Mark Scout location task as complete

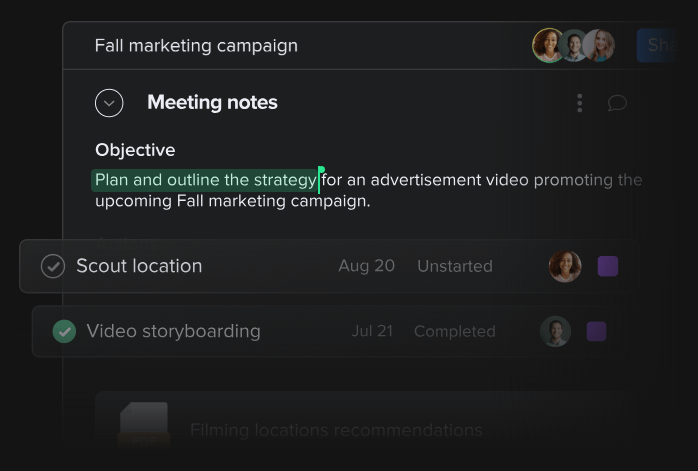tap(52, 266)
